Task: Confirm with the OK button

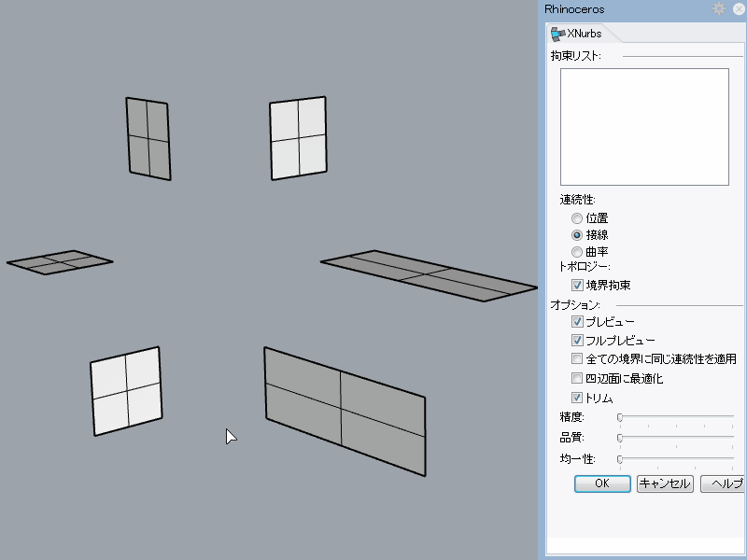Action: pos(602,483)
